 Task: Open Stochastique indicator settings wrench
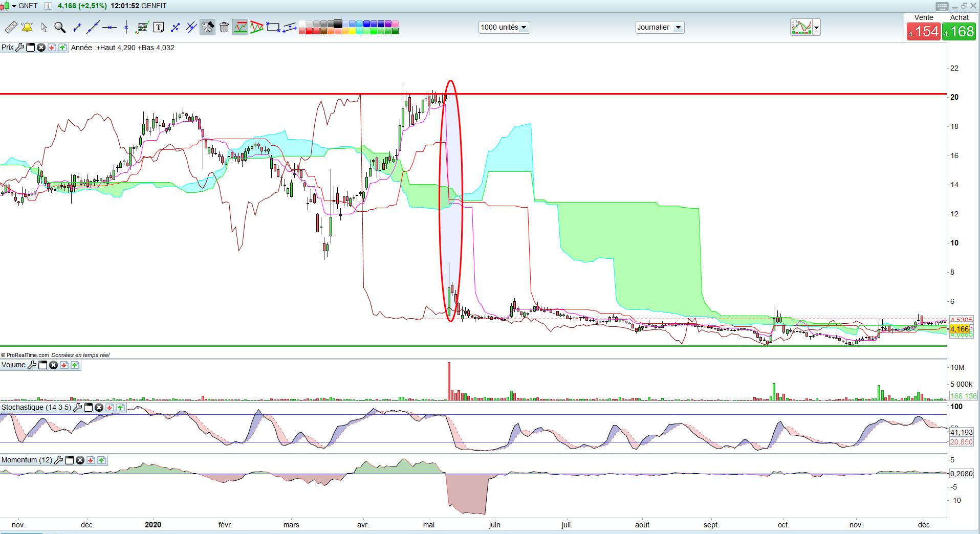click(77, 408)
